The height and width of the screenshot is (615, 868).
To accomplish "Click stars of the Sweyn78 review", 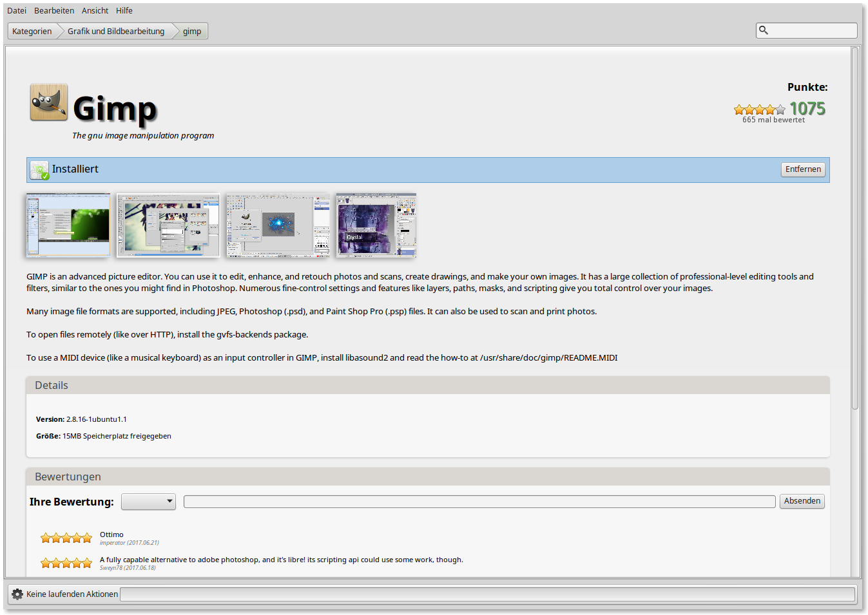I will tap(66, 563).
